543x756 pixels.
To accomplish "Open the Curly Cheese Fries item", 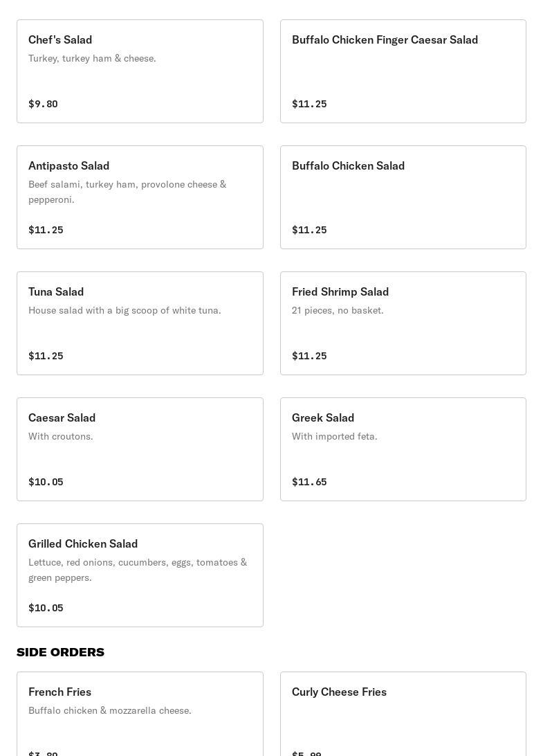I will (403, 714).
